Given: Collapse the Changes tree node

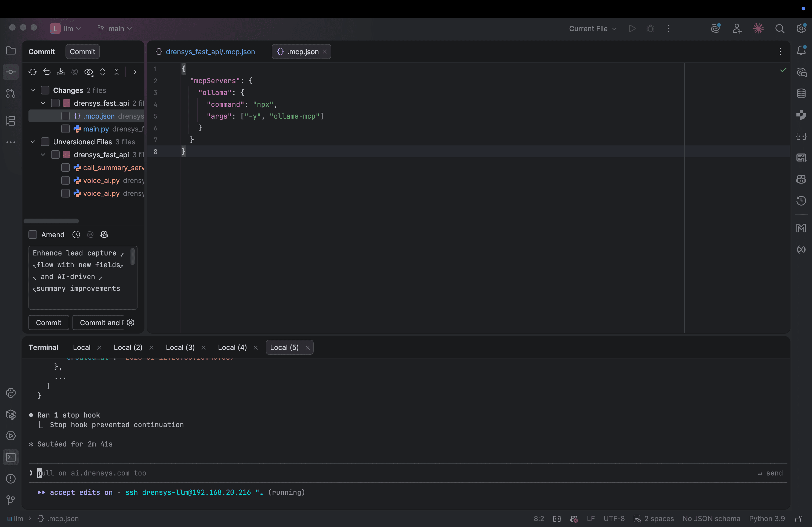Looking at the screenshot, I should point(33,90).
